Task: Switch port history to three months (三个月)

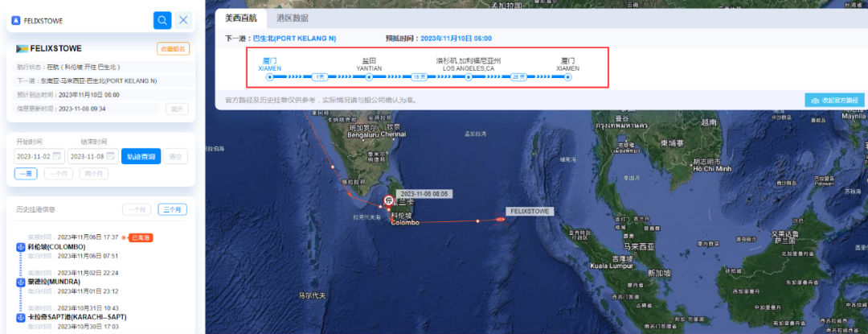Action: [172, 209]
